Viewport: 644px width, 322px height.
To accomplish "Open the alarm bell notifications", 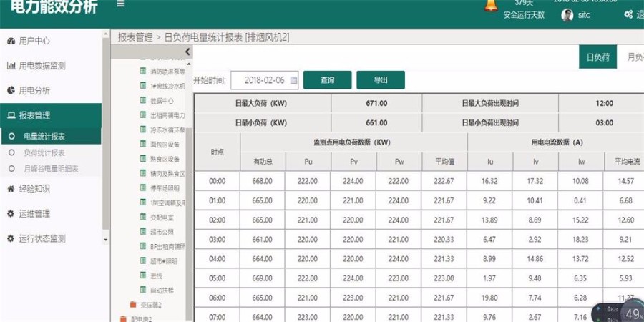I will tap(490, 5).
